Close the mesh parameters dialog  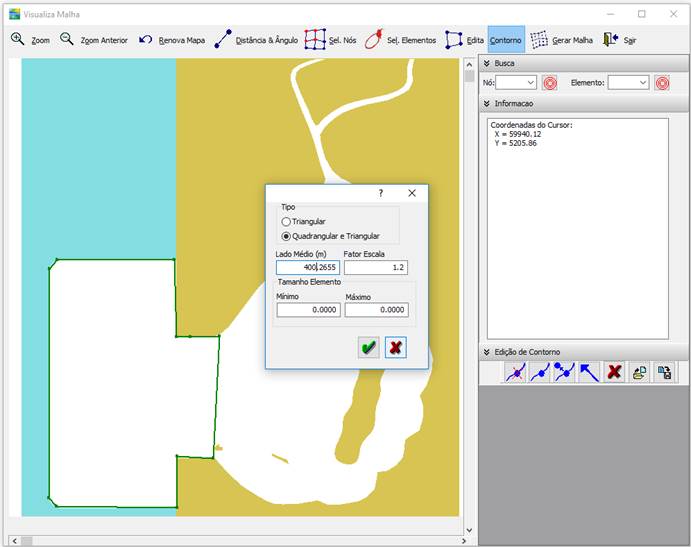pyautogui.click(x=412, y=193)
